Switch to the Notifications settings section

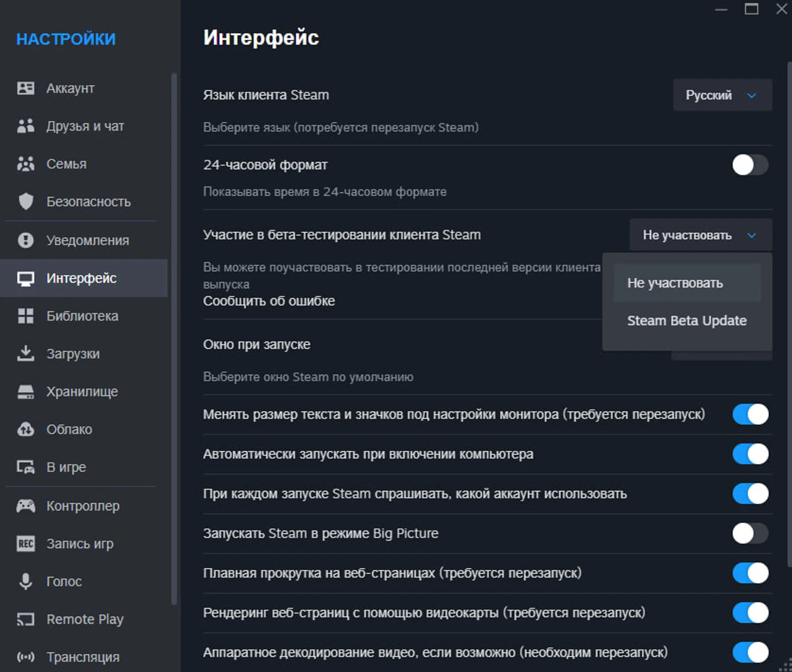click(87, 240)
